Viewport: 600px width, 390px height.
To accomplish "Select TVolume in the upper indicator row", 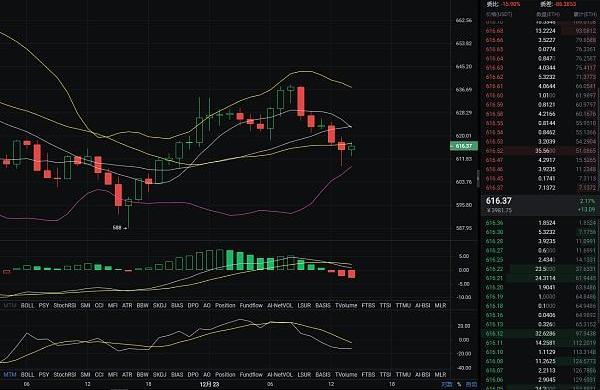I will (x=346, y=305).
